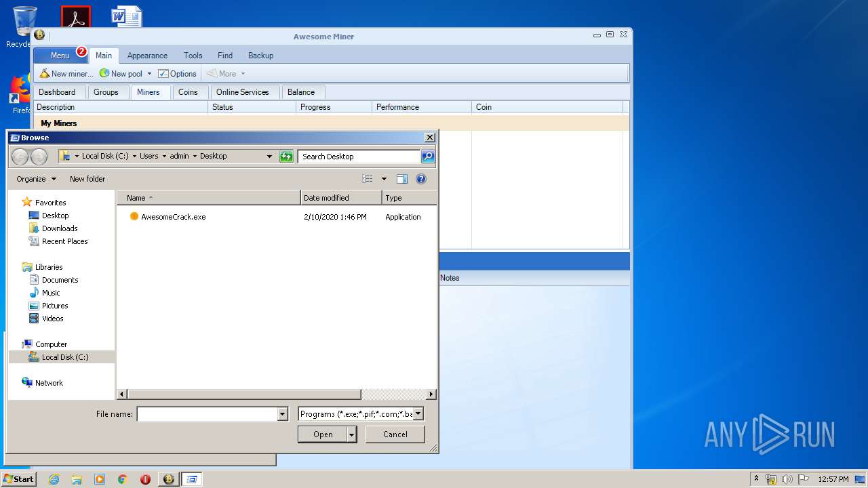868x488 pixels.
Task: Click the Windows Start button
Action: (x=18, y=479)
